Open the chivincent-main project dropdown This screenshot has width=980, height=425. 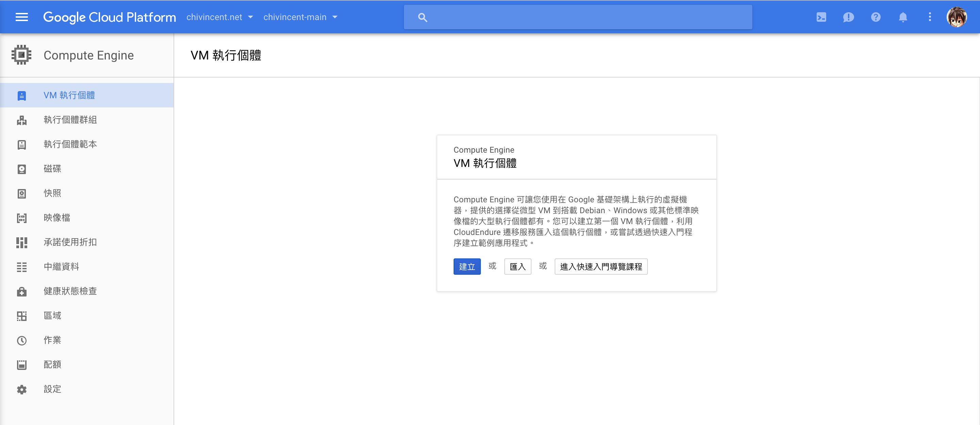300,17
